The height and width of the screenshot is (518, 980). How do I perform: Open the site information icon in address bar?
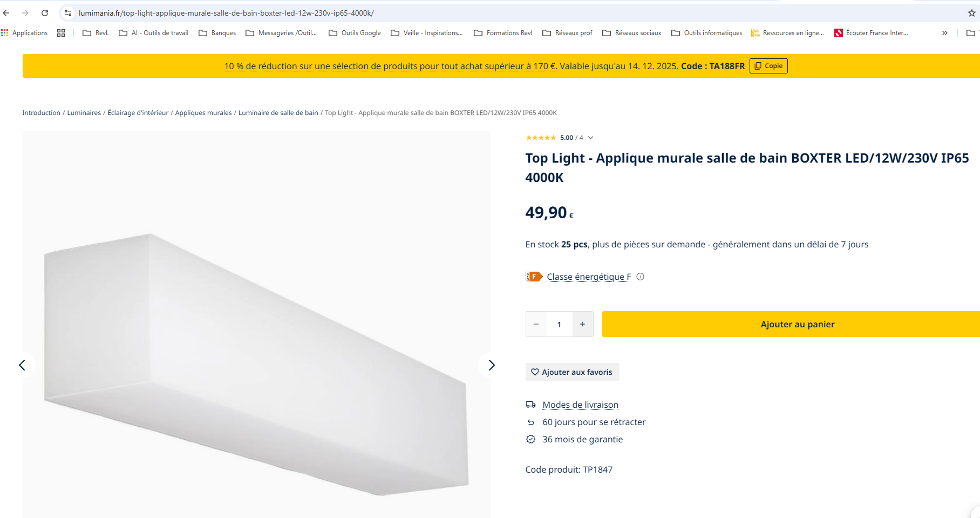(68, 13)
